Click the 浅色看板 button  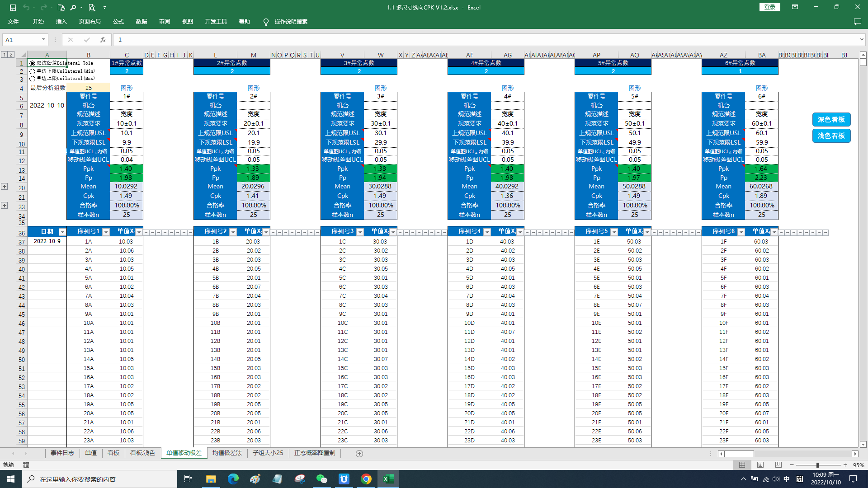831,136
